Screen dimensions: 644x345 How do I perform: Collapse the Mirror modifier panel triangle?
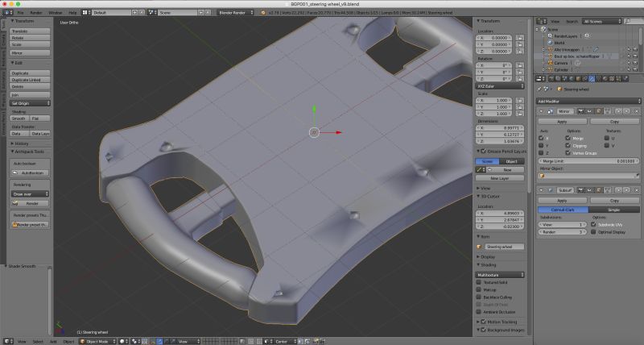[x=541, y=111]
